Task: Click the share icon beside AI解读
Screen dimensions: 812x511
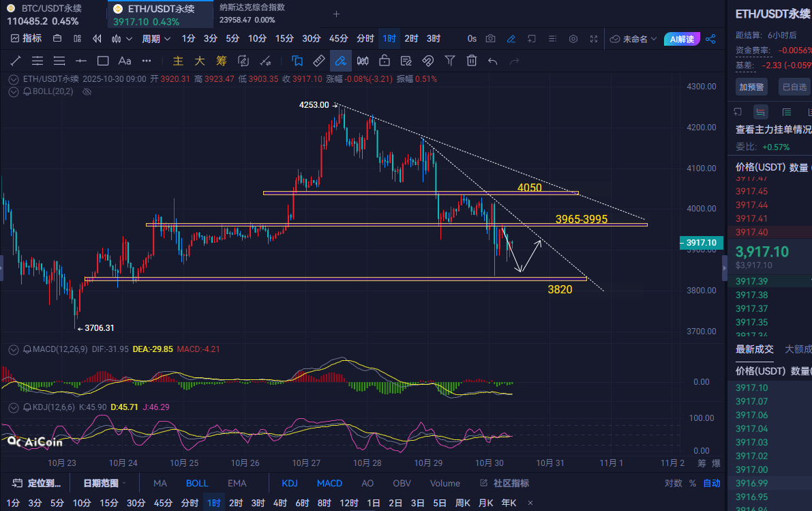Action: click(x=710, y=39)
